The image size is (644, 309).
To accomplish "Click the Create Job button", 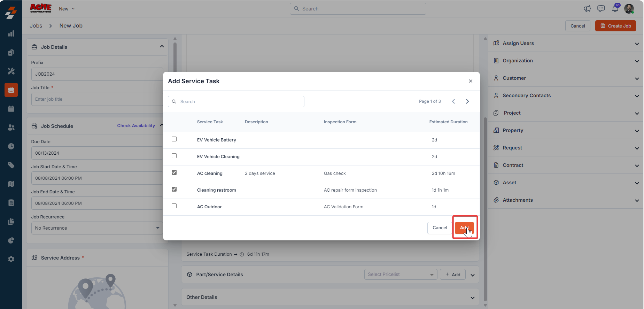I will click(x=615, y=26).
